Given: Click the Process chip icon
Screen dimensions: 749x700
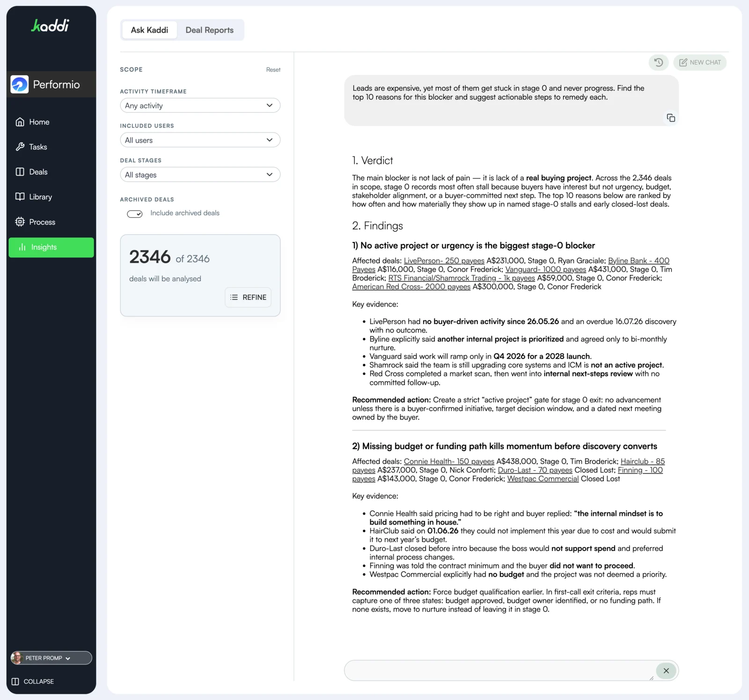Looking at the screenshot, I should click(20, 222).
